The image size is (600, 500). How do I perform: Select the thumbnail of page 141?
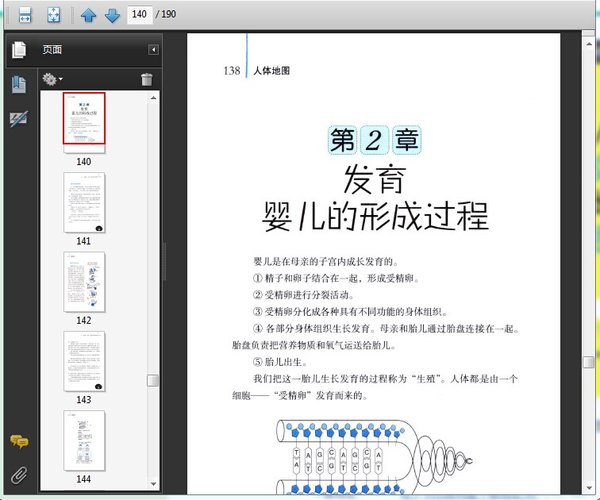click(x=84, y=202)
